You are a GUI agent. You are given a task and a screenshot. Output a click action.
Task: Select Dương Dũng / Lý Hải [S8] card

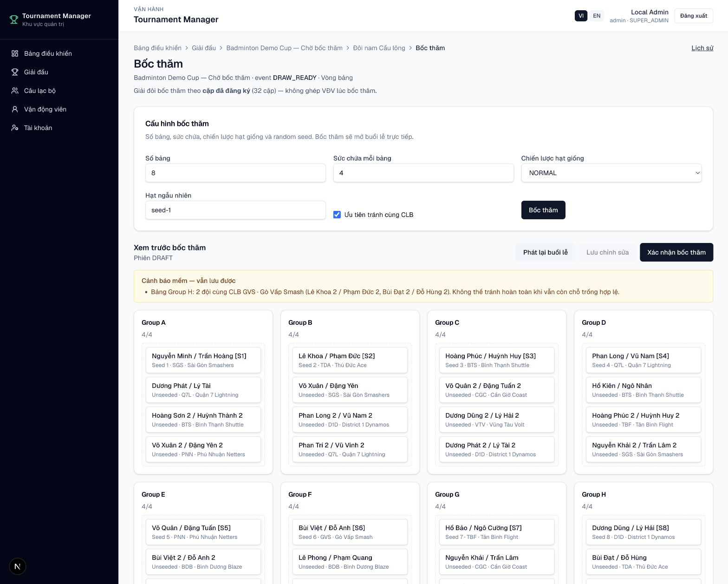point(643,532)
